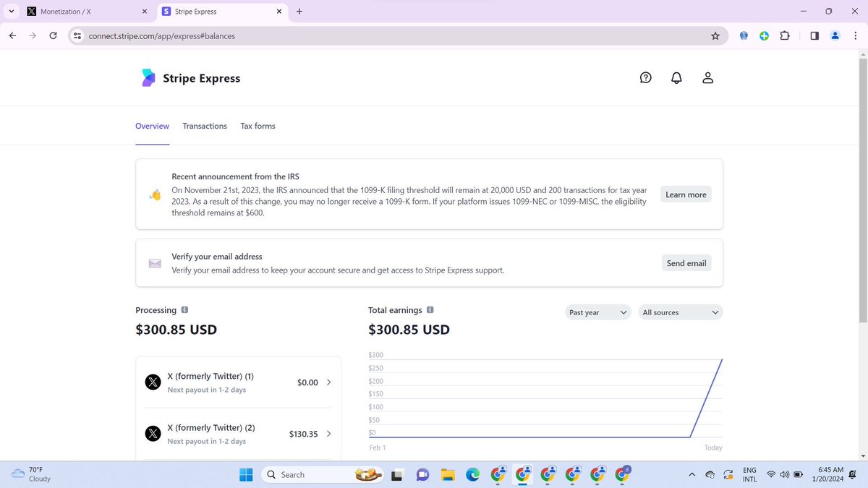Show hidden system tray icons
Image resolution: width=868 pixels, height=488 pixels.
click(x=692, y=475)
